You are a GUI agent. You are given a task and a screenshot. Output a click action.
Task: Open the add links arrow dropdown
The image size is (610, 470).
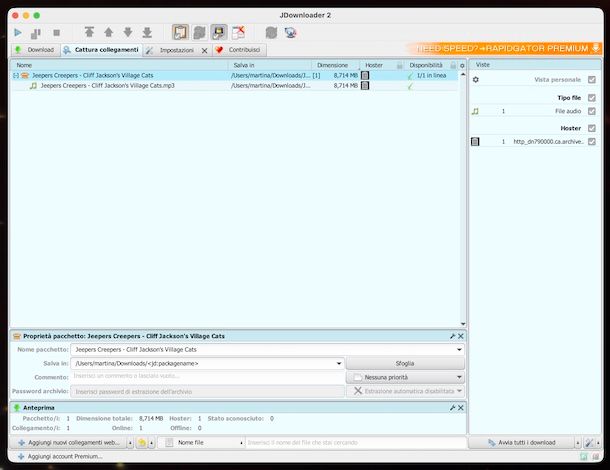[130, 443]
